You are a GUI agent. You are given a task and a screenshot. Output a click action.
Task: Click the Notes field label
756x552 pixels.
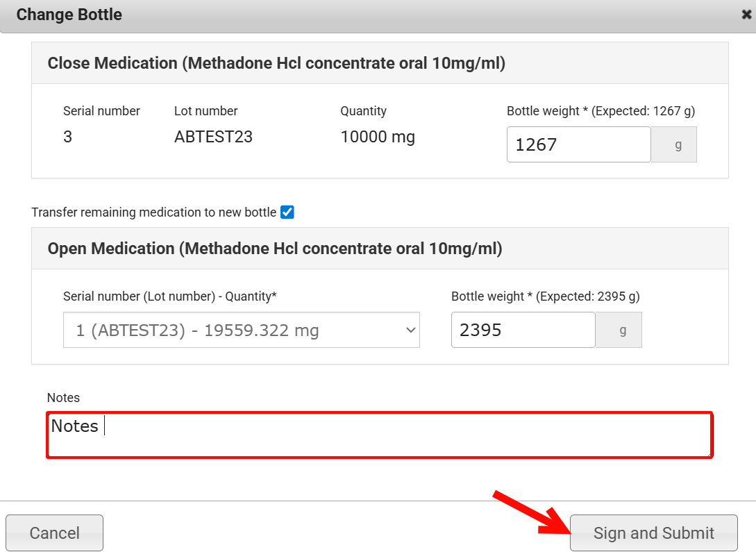pos(63,398)
